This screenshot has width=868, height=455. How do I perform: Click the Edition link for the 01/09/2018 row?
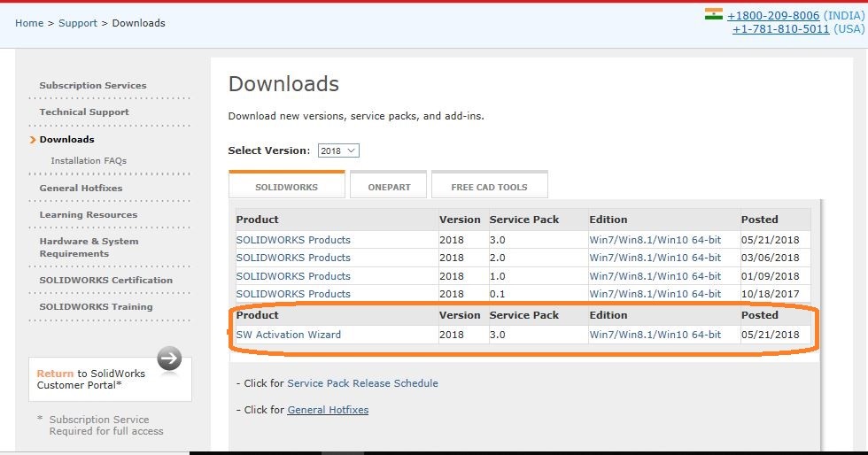click(655, 275)
